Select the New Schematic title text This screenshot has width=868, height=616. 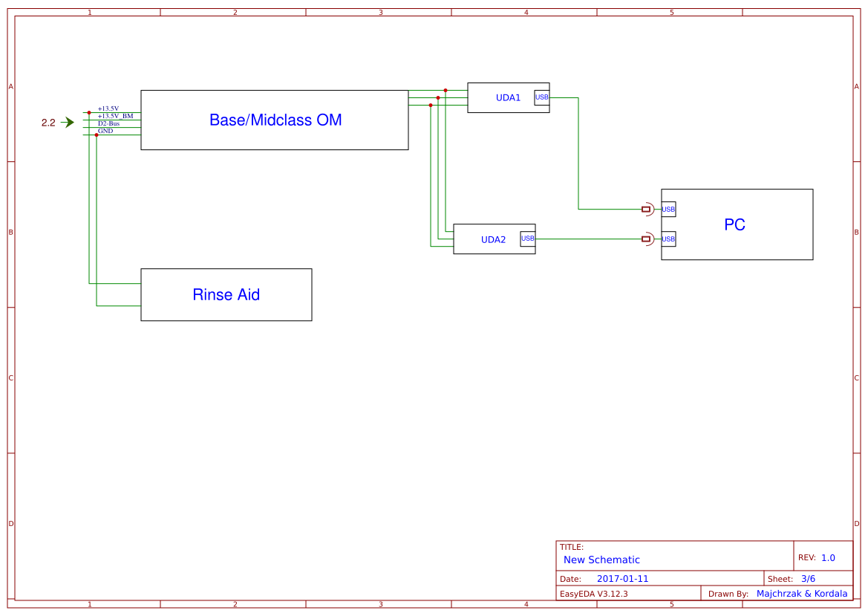point(601,560)
